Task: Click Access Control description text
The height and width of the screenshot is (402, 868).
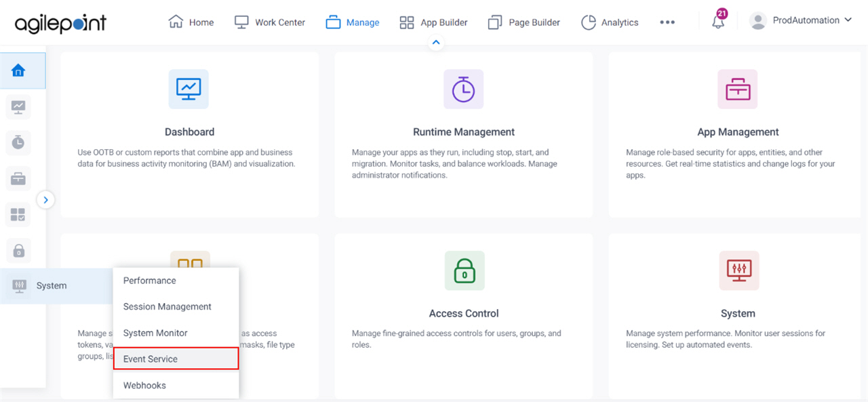Action: coord(456,339)
